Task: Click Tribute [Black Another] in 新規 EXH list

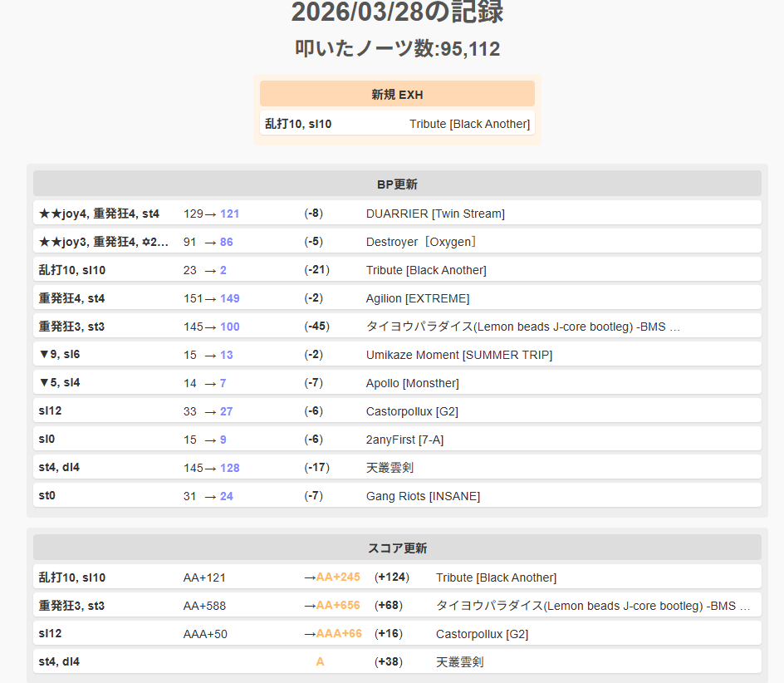Action: coord(469,124)
